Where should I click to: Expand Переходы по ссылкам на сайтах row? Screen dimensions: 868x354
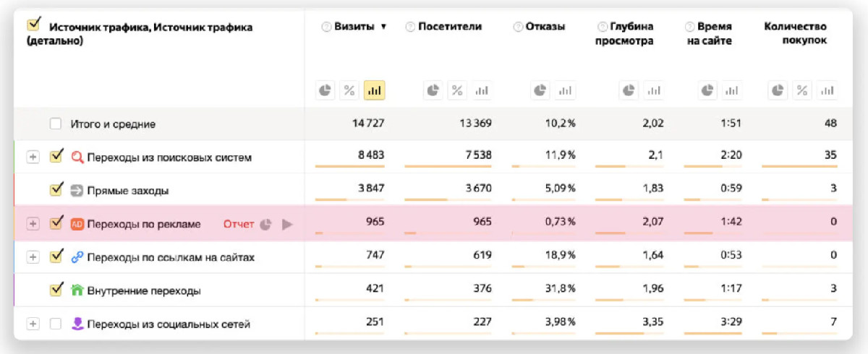(x=33, y=256)
